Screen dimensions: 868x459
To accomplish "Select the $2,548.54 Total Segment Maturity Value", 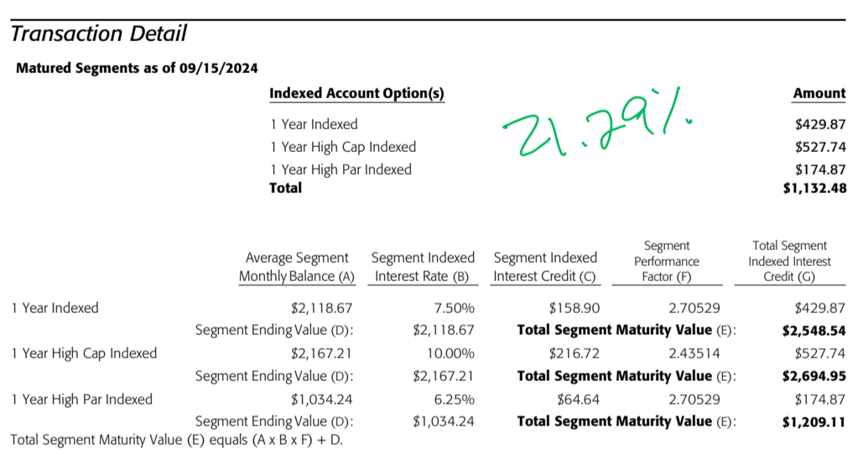I will point(813,331).
